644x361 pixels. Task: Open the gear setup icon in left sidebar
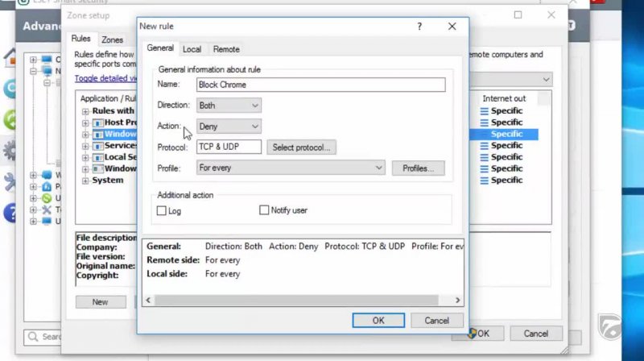(11, 150)
